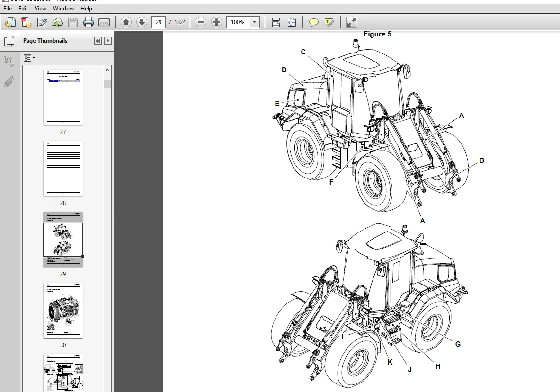Image resolution: width=560 pixels, height=392 pixels.
Task: Open the Attachments paperclip panel icon
Action: click(x=9, y=82)
